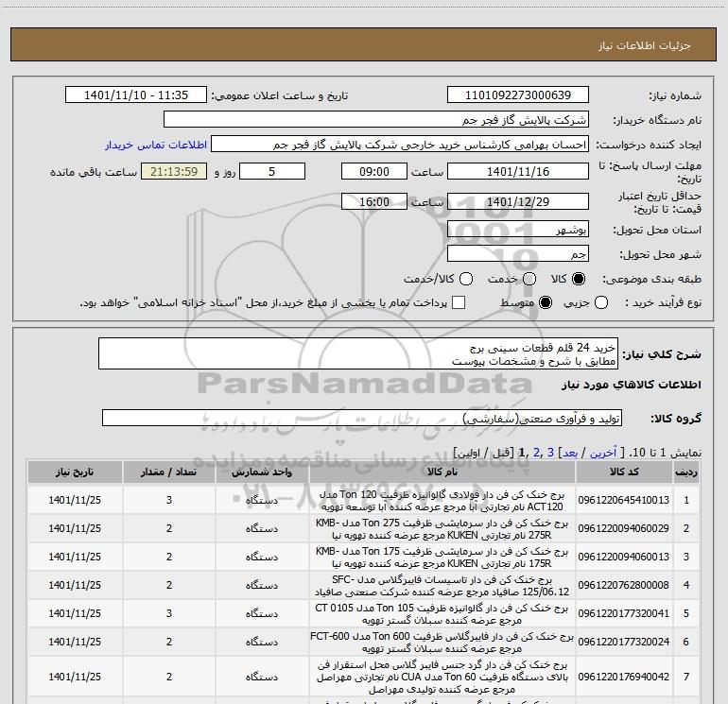The height and width of the screenshot is (704, 728).
Task: Click the تعداد / مقدار column header
Action: click(x=169, y=472)
